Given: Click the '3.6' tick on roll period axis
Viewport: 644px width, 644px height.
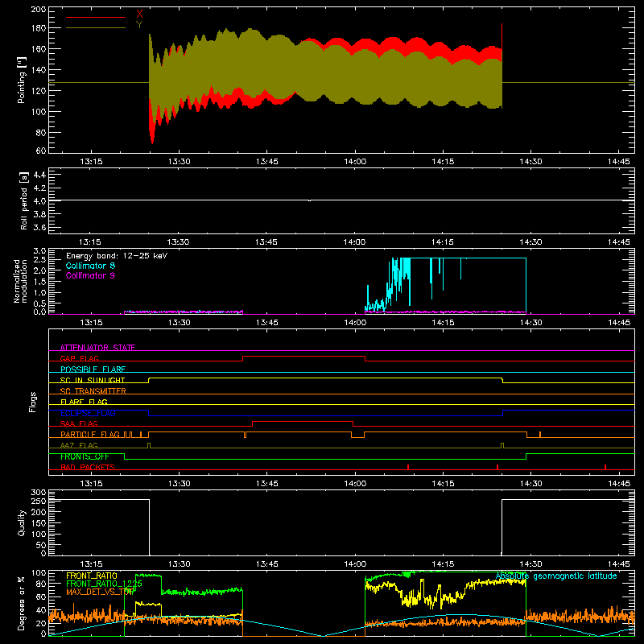Looking at the screenshot, I should pyautogui.click(x=39, y=227).
